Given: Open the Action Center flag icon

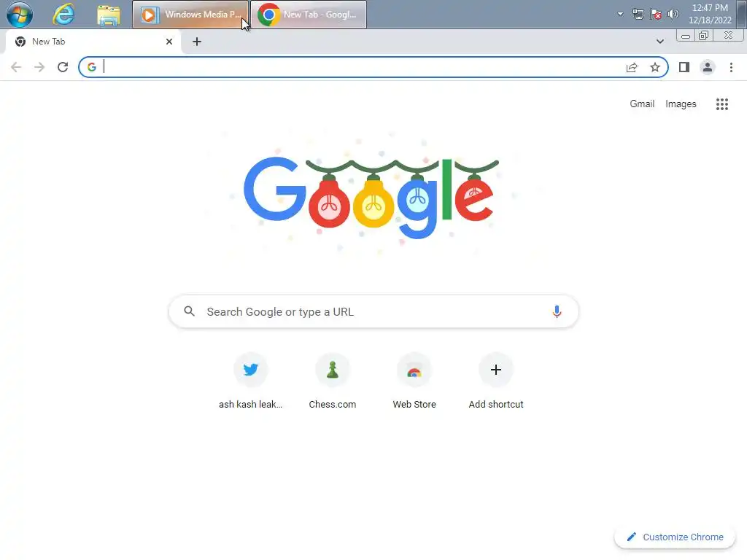Looking at the screenshot, I should point(656,15).
